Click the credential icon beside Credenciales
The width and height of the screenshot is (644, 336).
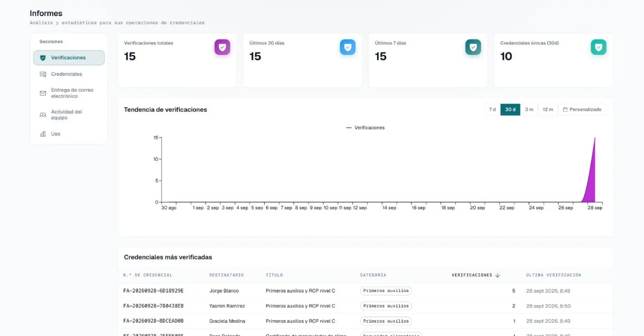tap(43, 74)
